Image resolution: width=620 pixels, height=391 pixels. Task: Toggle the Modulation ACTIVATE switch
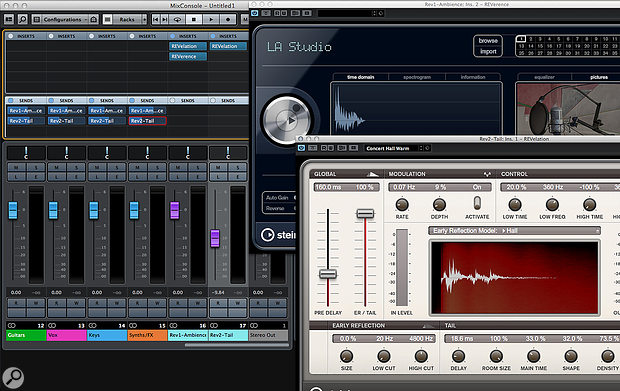point(477,203)
